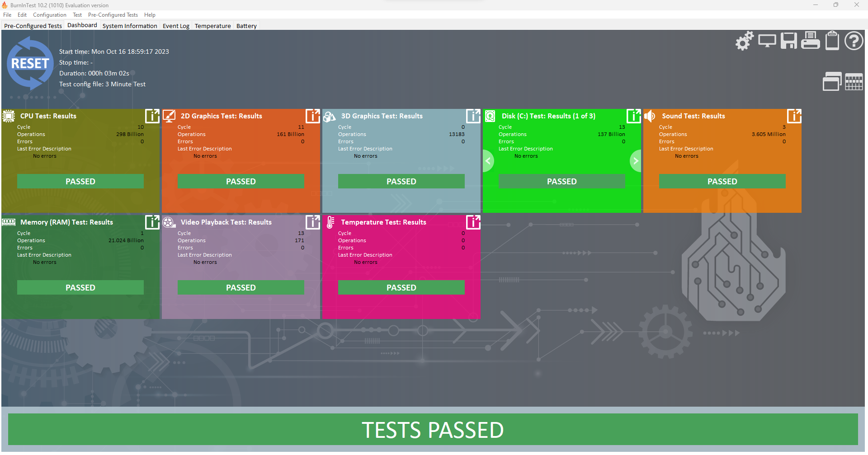Click the 298 Billion operations value

pyautogui.click(x=130, y=134)
